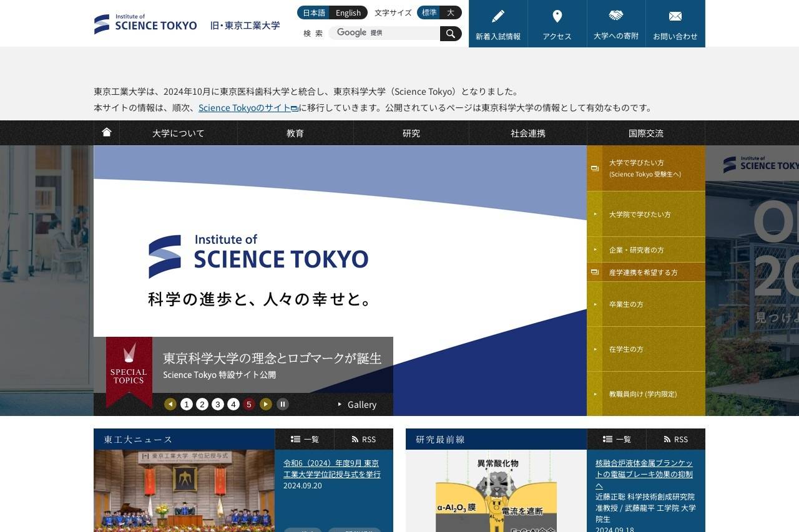
Task: Open 企業・研究者の方 sidebar link
Action: [x=646, y=249]
